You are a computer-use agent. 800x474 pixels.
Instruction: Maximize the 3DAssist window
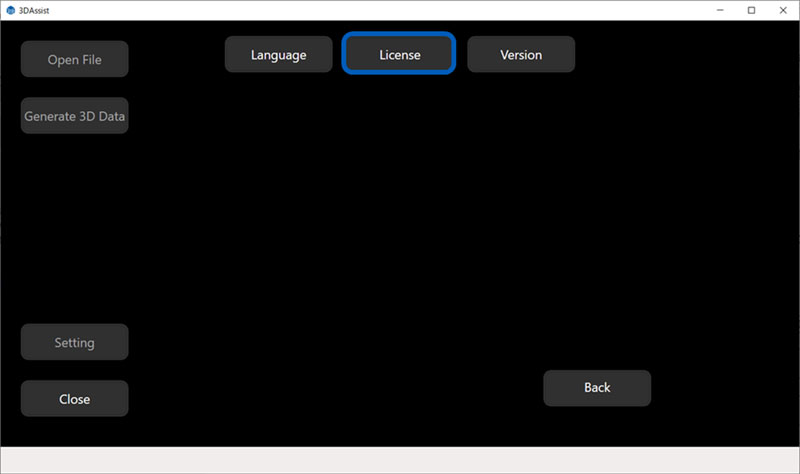(751, 10)
